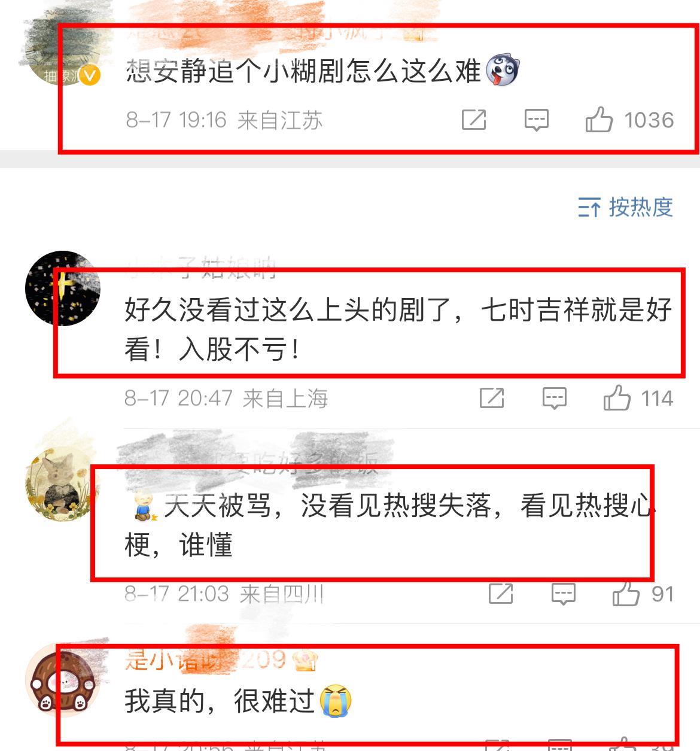Open the 按热度 sort dropdown
This screenshot has height=751, width=700.
[625, 207]
